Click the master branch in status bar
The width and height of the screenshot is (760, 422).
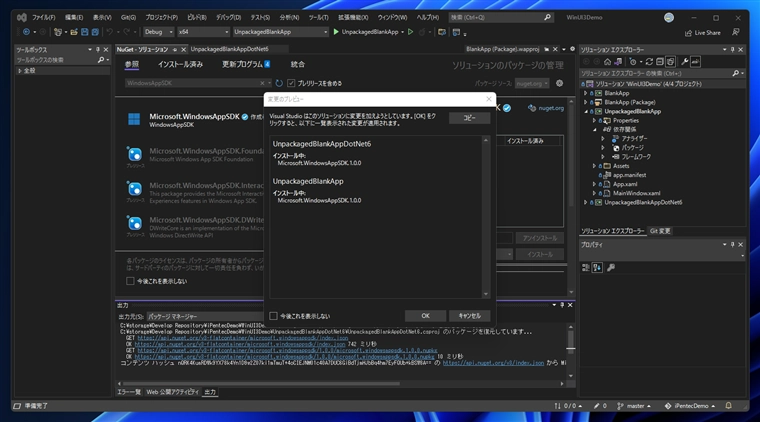click(635, 406)
